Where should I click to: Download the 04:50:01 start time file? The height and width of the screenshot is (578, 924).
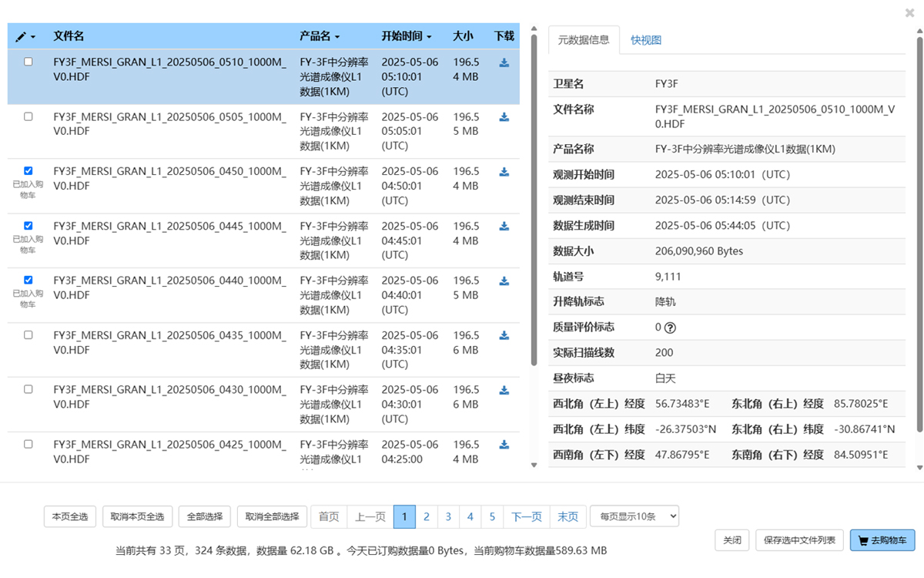[x=504, y=172]
